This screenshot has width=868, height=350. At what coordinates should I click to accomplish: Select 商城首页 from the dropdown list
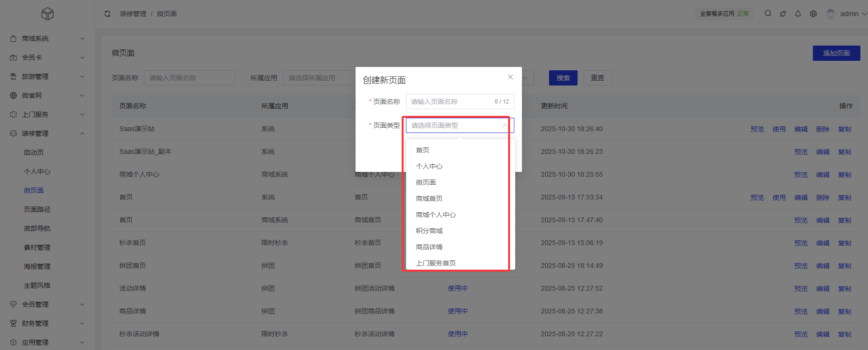click(429, 199)
